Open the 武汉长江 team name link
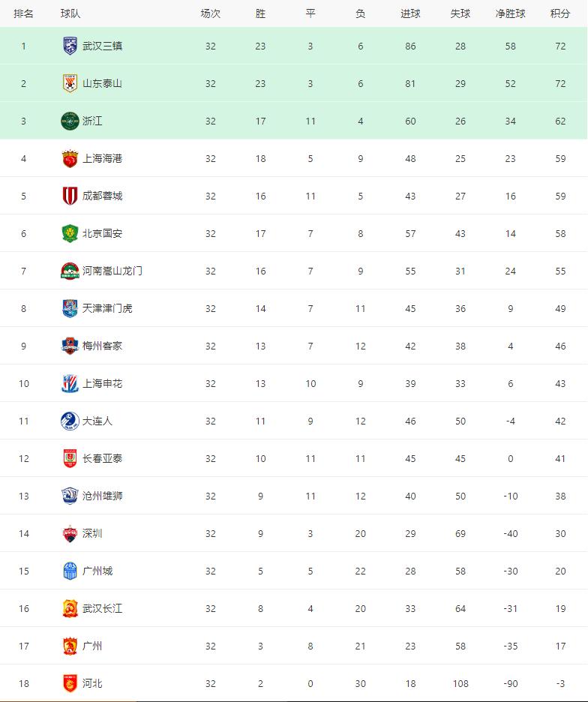Image resolution: width=588 pixels, height=702 pixels. (102, 608)
